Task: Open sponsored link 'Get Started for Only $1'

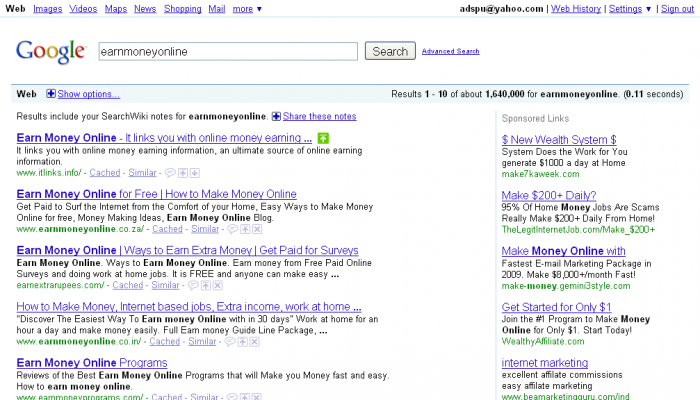Action: coord(556,307)
